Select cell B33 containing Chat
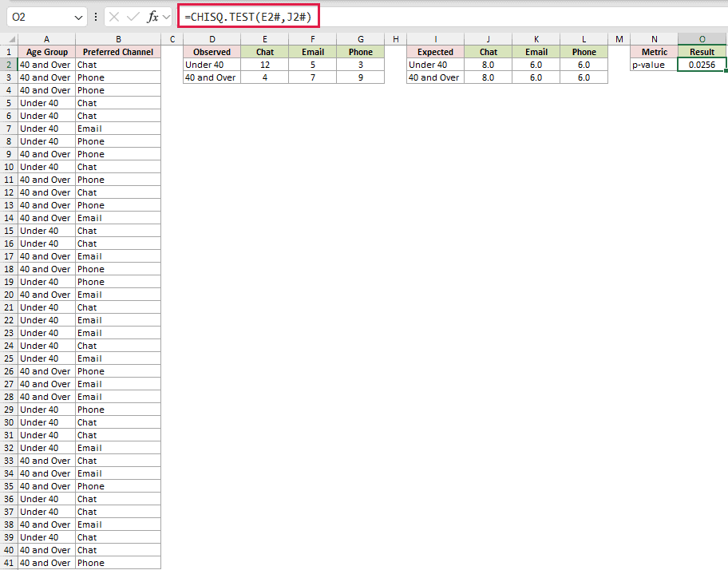The height and width of the screenshot is (570, 728). (118, 461)
